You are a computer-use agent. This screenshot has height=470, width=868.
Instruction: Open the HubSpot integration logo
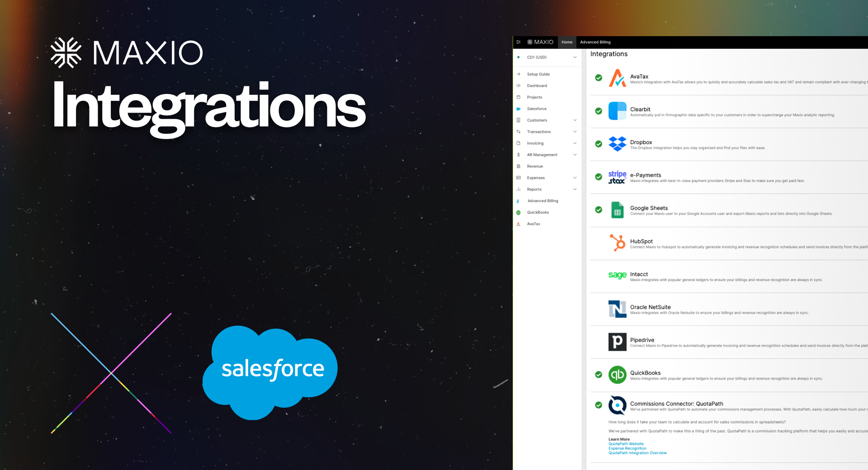(617, 243)
